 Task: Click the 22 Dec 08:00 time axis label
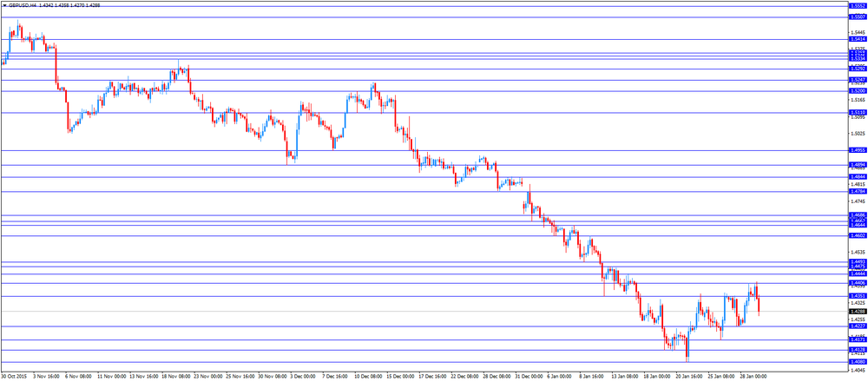(x=465, y=375)
